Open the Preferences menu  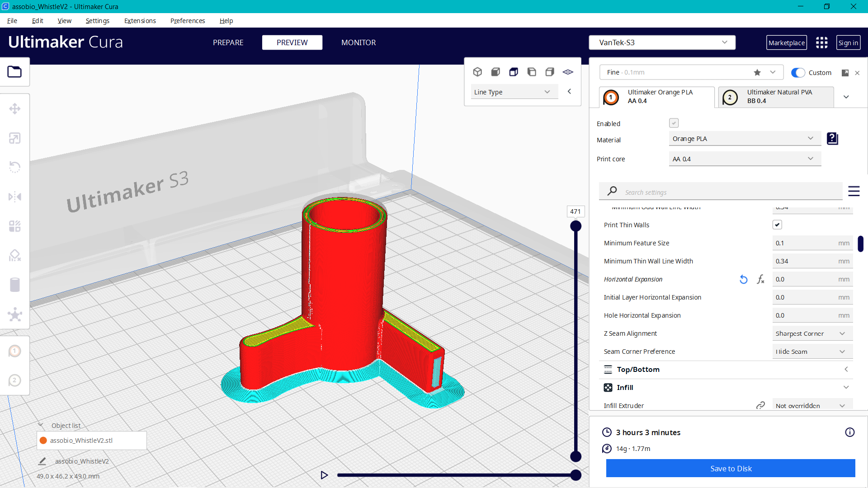pyautogui.click(x=187, y=21)
